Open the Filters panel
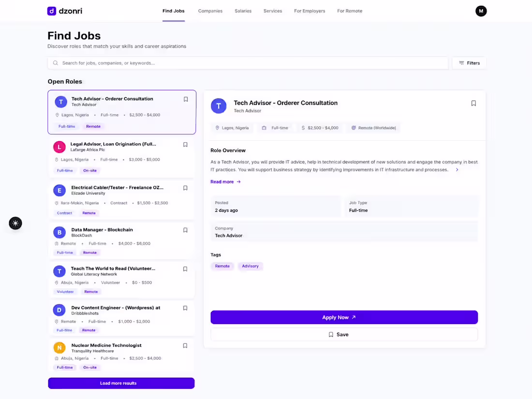The image size is (532, 399). [469, 63]
